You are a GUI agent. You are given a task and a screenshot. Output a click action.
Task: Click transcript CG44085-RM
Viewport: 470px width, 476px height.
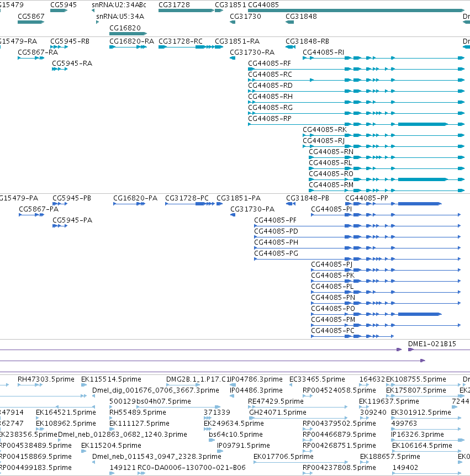click(387, 191)
